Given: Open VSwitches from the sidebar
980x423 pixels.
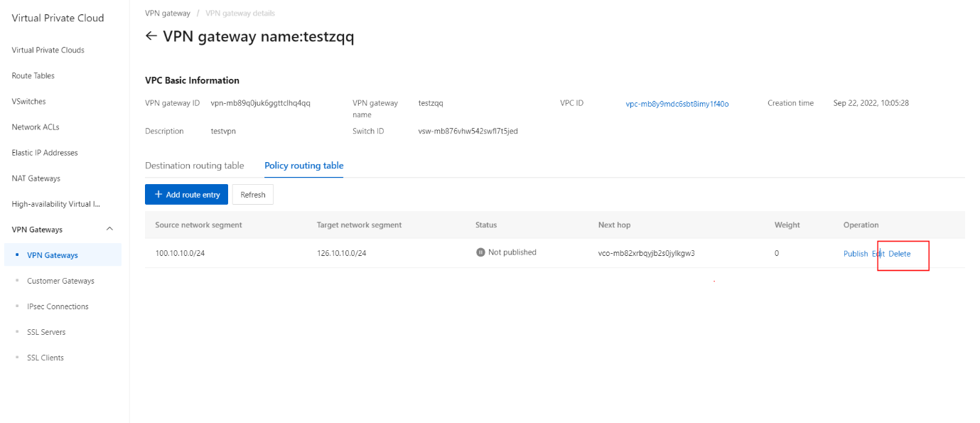Looking at the screenshot, I should 28,102.
